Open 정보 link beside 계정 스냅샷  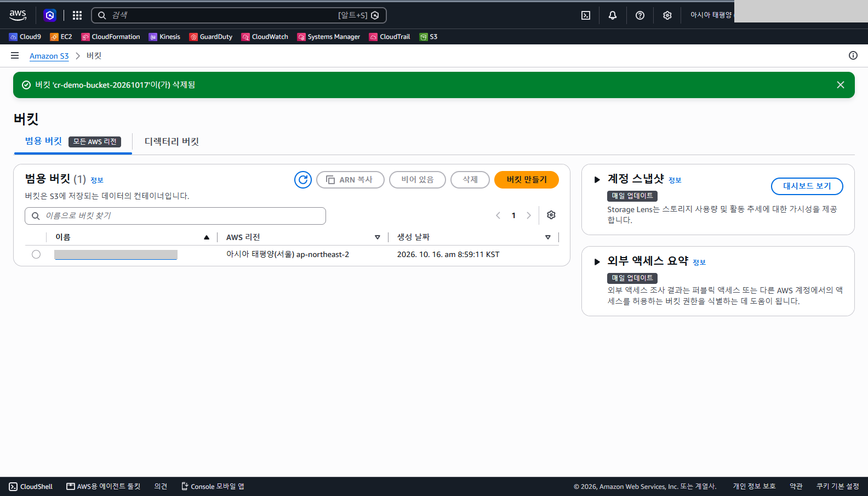click(675, 180)
